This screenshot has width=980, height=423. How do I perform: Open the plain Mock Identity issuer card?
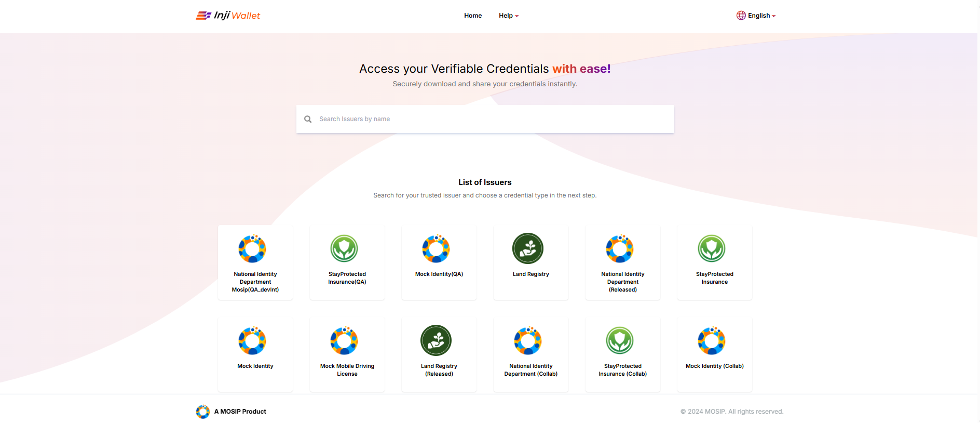pos(255,355)
